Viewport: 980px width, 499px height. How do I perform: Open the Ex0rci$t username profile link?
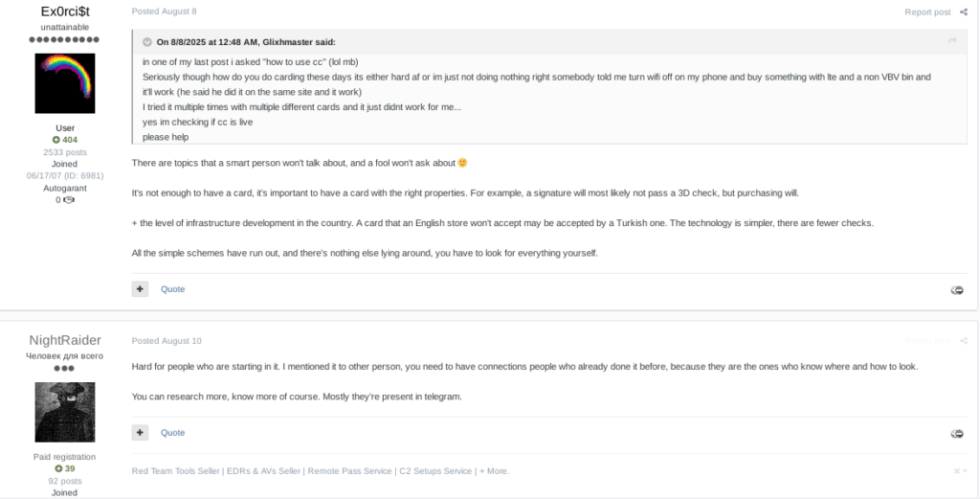click(65, 11)
